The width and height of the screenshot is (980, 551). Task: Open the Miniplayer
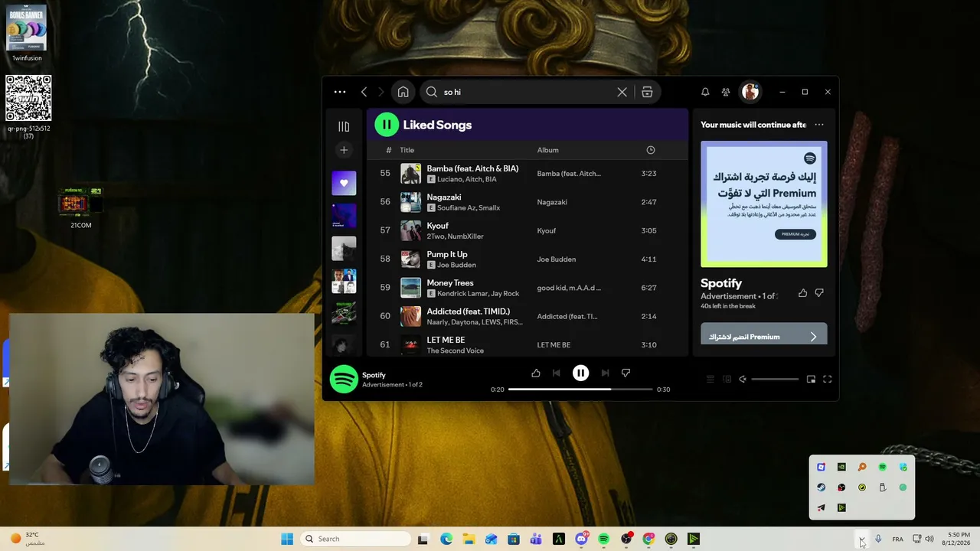811,379
